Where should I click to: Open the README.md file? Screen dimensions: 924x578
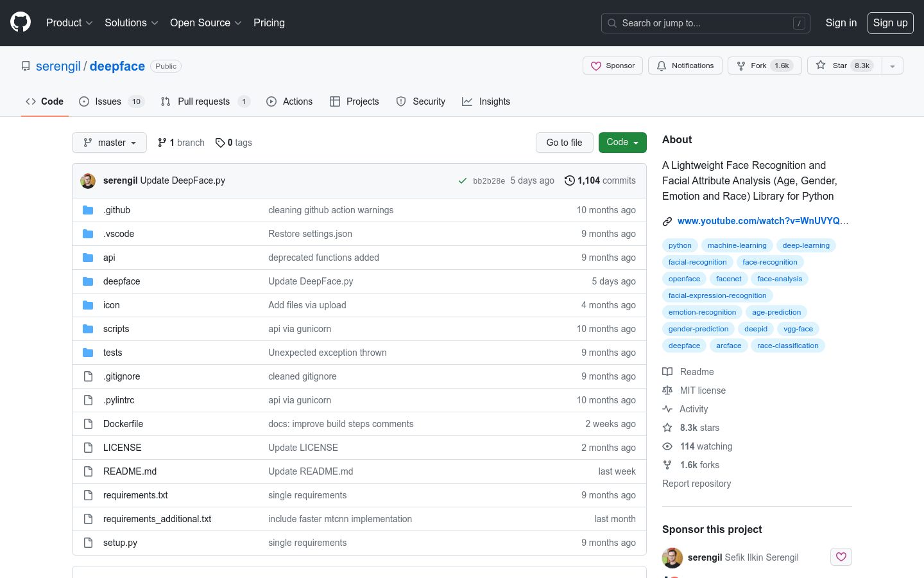coord(130,471)
